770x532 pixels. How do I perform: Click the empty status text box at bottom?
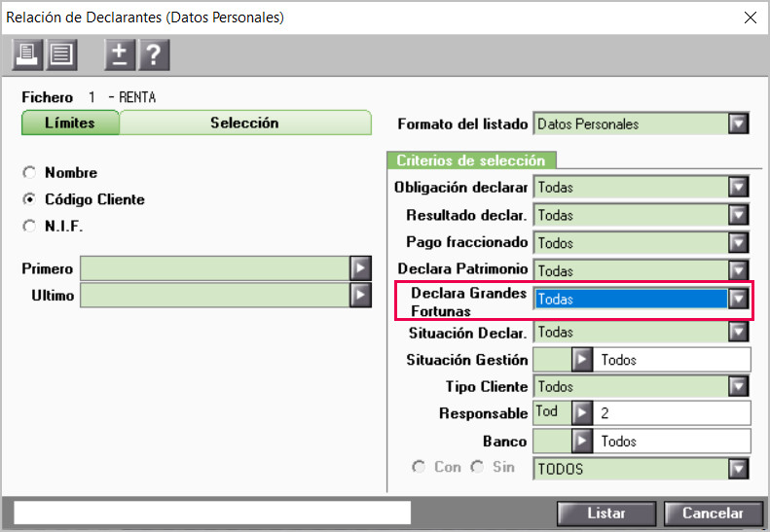coord(212,513)
